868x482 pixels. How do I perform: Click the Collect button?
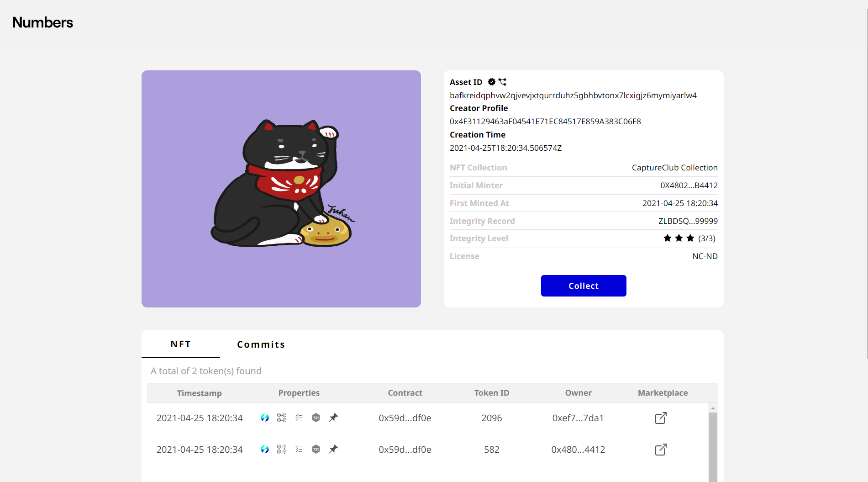coord(584,286)
